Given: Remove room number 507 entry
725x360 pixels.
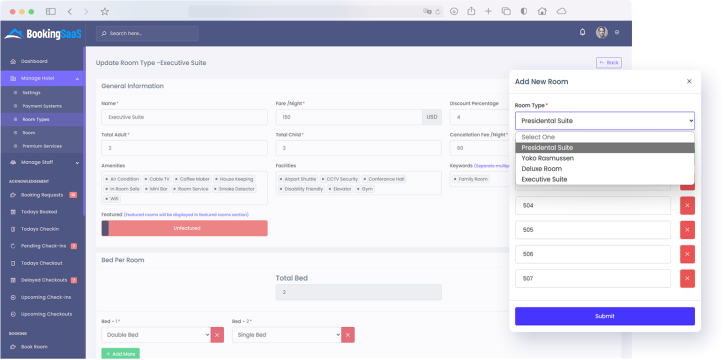Looking at the screenshot, I should click(687, 279).
